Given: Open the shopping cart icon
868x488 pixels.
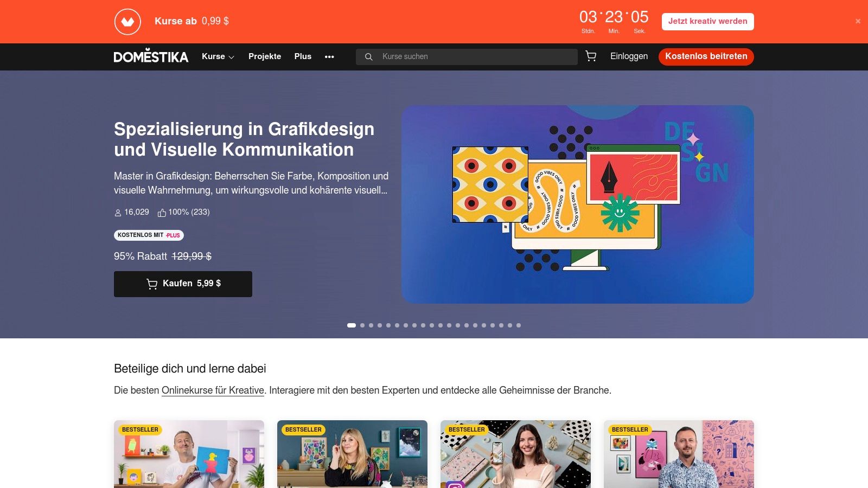Looking at the screenshot, I should 591,56.
